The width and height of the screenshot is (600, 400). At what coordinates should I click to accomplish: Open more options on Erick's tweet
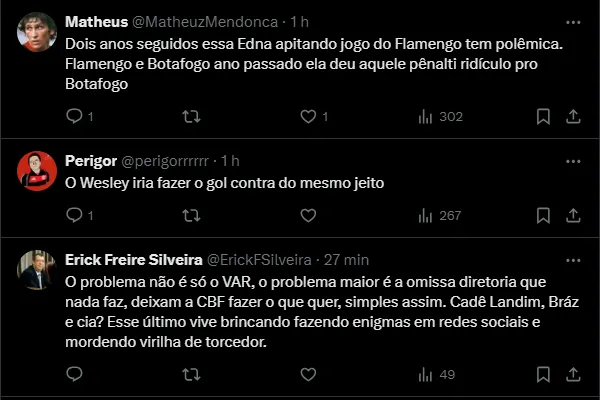point(573,258)
